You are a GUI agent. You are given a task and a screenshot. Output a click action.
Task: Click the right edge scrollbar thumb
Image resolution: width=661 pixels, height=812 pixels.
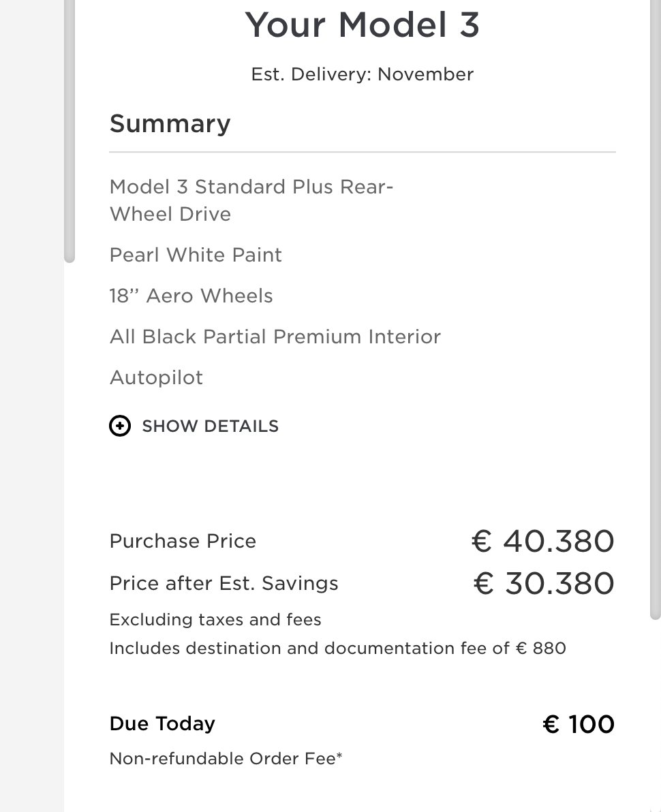[x=656, y=307]
